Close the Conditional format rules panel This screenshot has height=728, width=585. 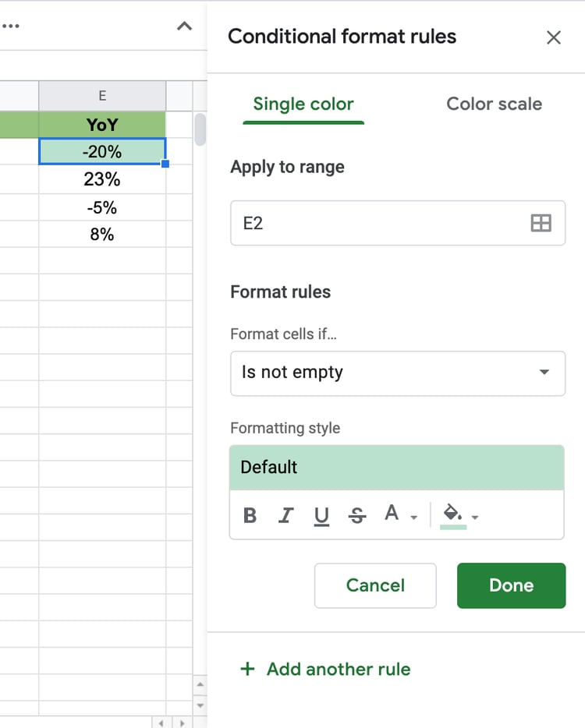point(554,37)
